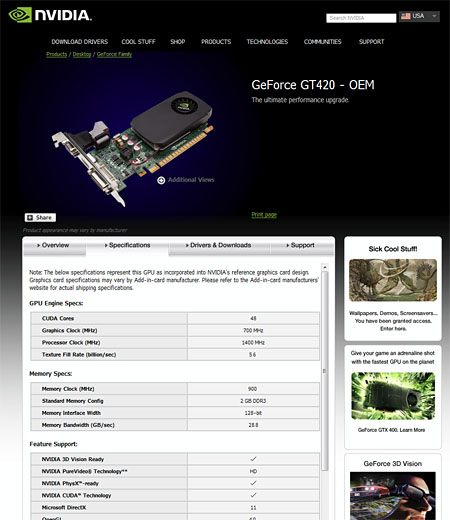Click the scrollbar up arrow in specifications panel
This screenshot has width=450, height=520.
pos(325,267)
